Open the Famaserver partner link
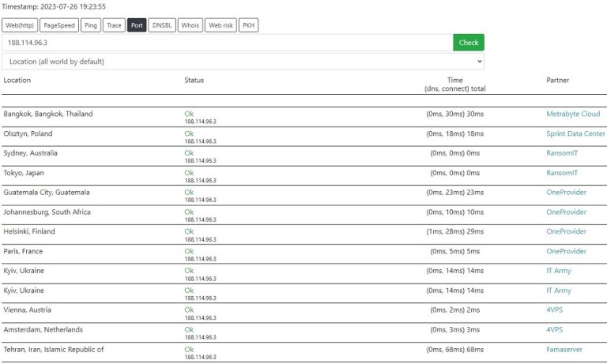The height and width of the screenshot is (364, 607). (564, 349)
